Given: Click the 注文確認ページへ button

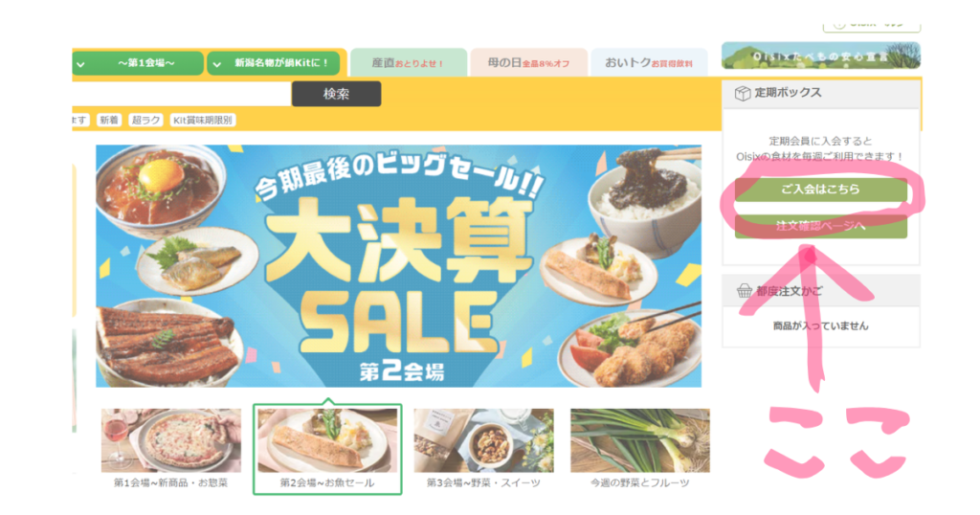Looking at the screenshot, I should click(820, 226).
